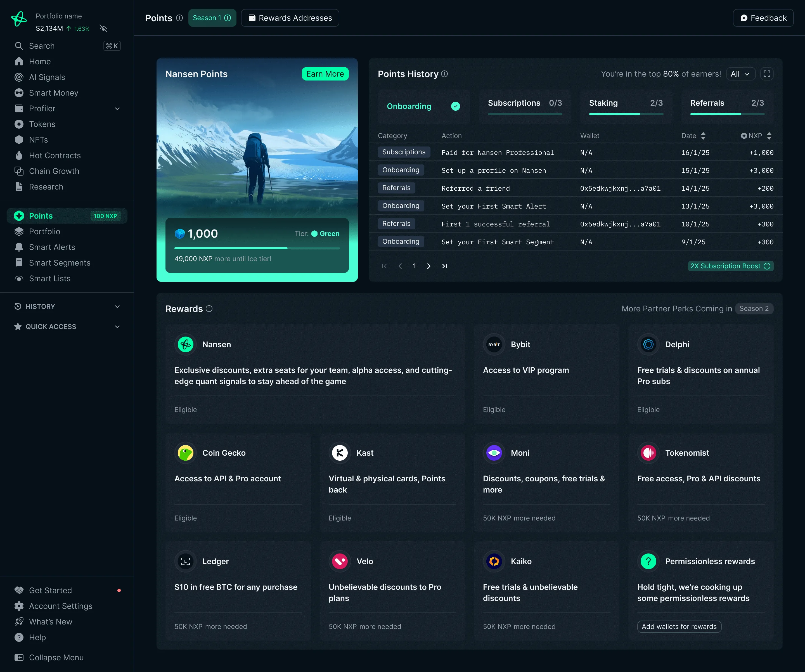Hide portfolio value with eye-slash icon

[103, 28]
